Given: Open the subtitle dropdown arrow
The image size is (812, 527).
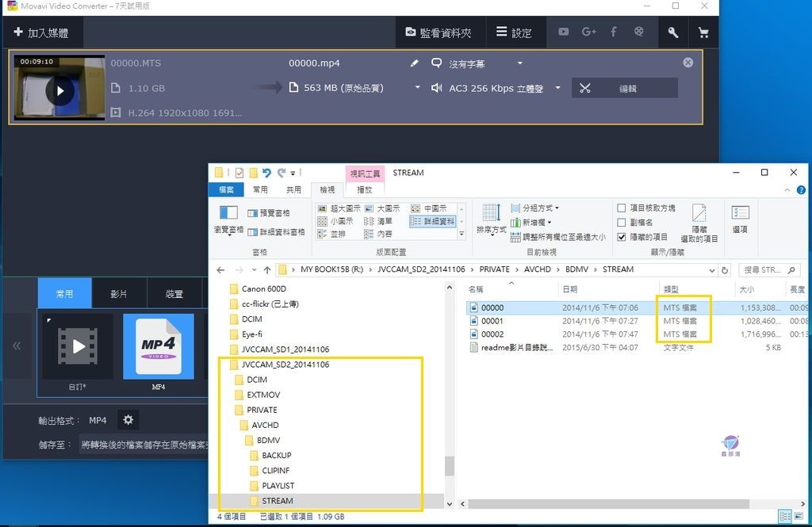Looking at the screenshot, I should [x=519, y=63].
